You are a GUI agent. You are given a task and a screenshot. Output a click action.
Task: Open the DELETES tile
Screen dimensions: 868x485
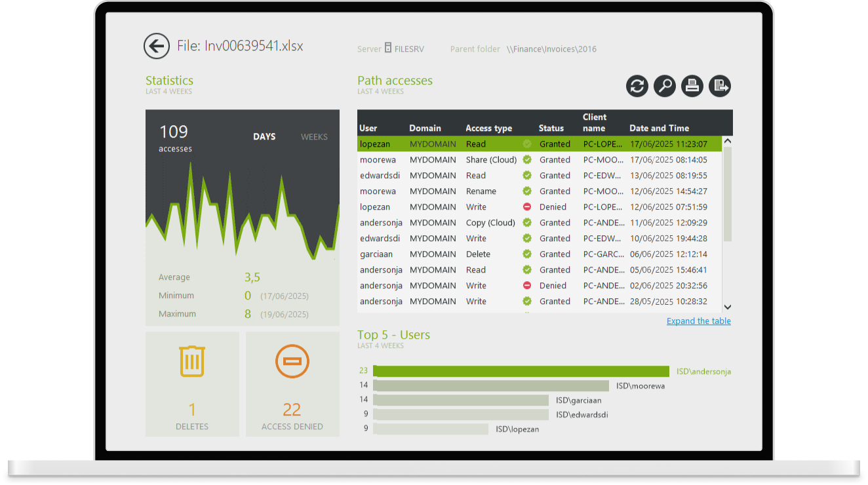(192, 384)
